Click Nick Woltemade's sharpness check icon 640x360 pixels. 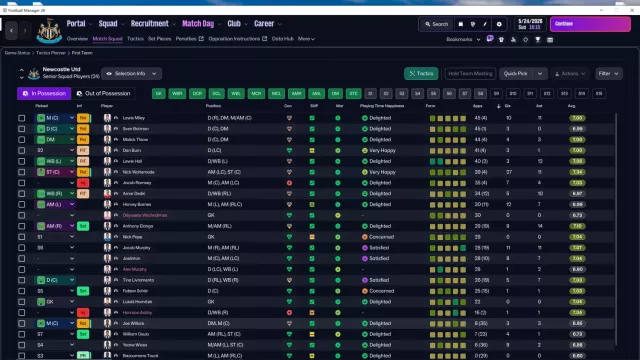(312, 172)
